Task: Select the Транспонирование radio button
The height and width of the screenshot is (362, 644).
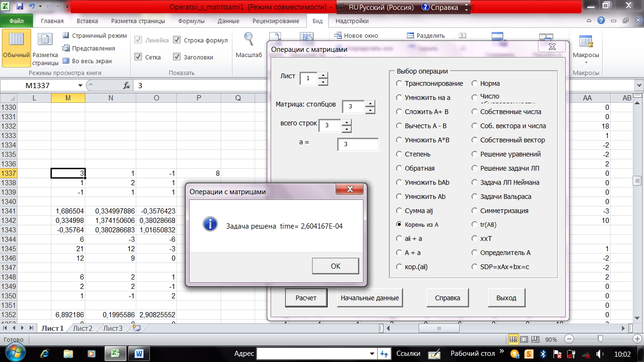Action: click(x=399, y=83)
